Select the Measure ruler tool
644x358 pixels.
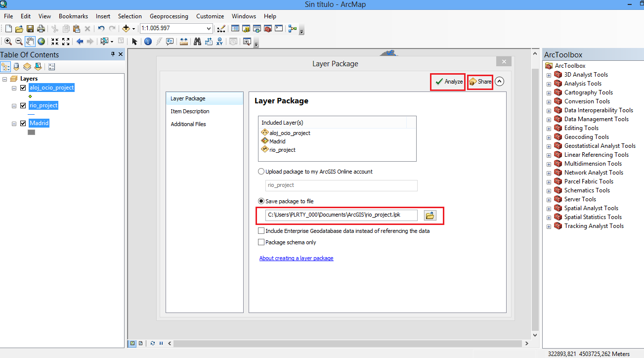pyautogui.click(x=184, y=42)
